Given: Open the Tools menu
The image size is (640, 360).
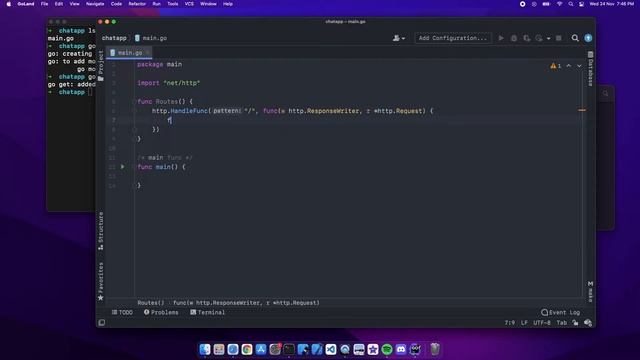Looking at the screenshot, I should pyautogui.click(x=173, y=4).
